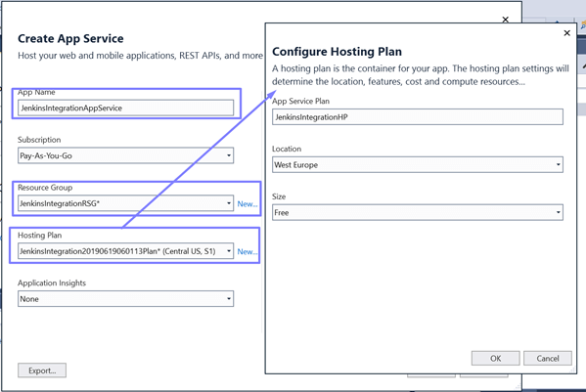Open the Resource Group dropdown
This screenshot has height=392, width=586.
125,203
